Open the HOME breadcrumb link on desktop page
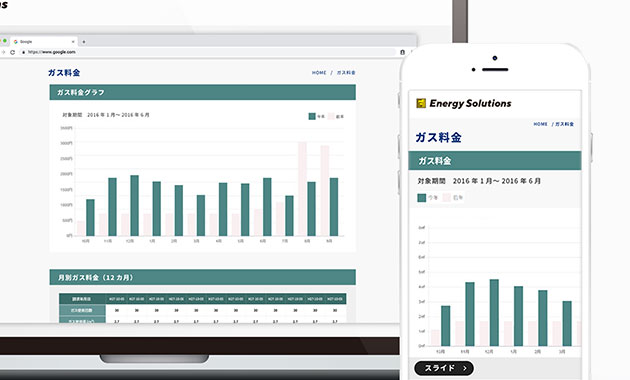 tap(319, 73)
